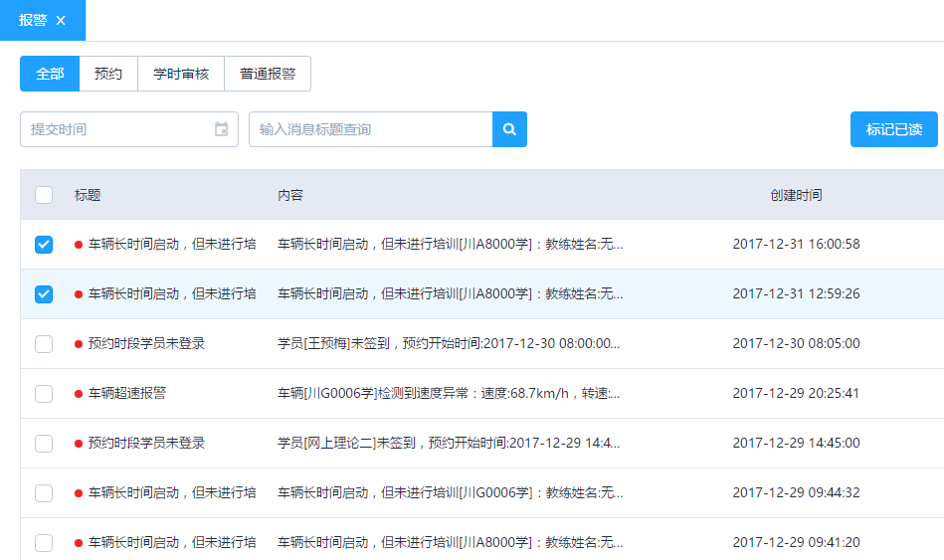Click the search magnifier icon button
The height and width of the screenshot is (560, 944).
tap(509, 129)
